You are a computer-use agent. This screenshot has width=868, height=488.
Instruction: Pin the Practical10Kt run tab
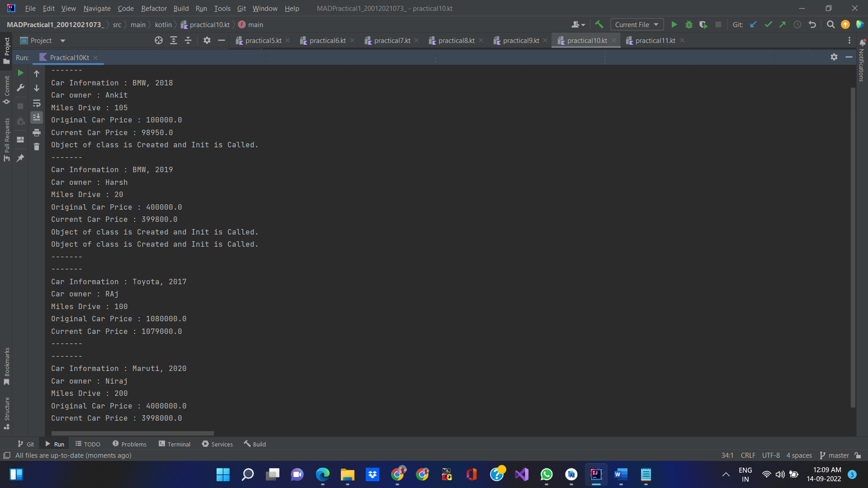coord(20,158)
